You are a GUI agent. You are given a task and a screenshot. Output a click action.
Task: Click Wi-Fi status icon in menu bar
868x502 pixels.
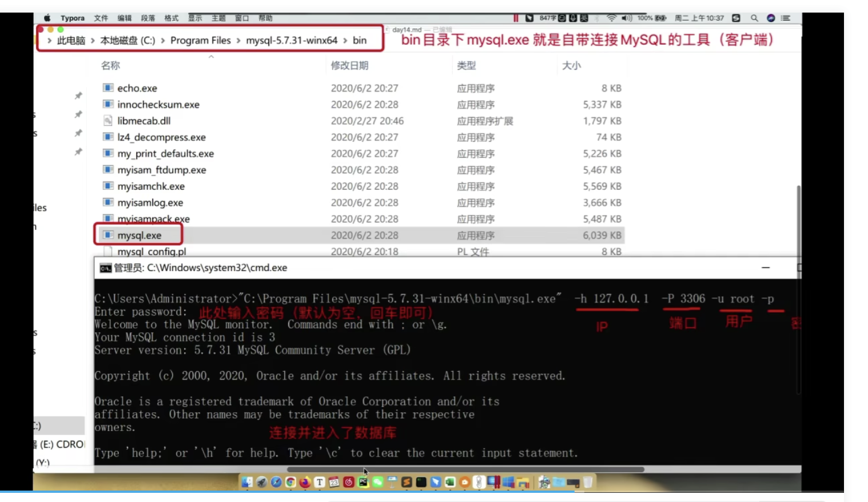click(612, 18)
